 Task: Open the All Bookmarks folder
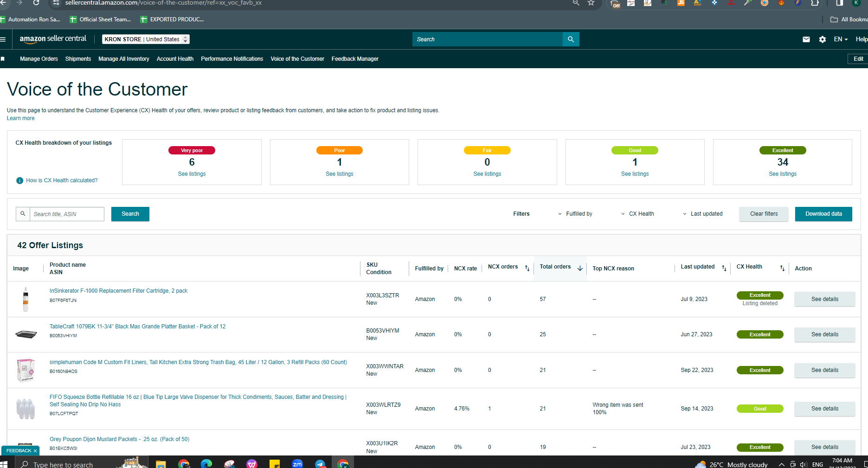(x=849, y=19)
